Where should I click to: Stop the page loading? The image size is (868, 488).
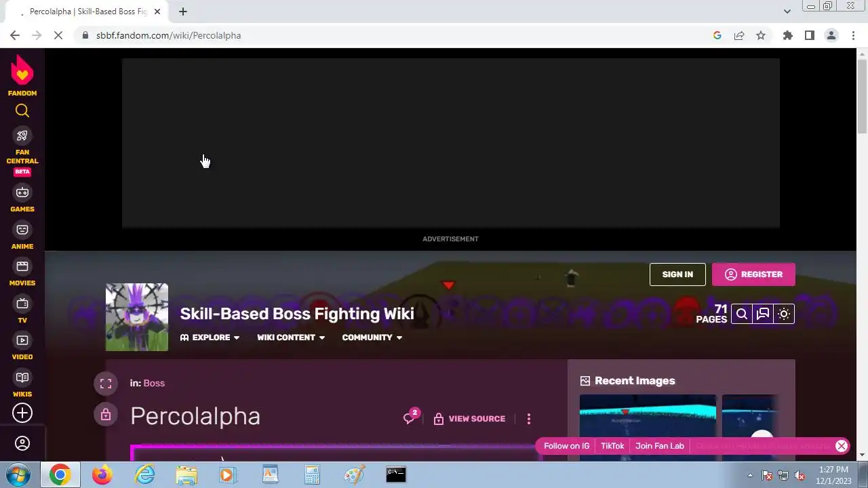click(x=58, y=35)
